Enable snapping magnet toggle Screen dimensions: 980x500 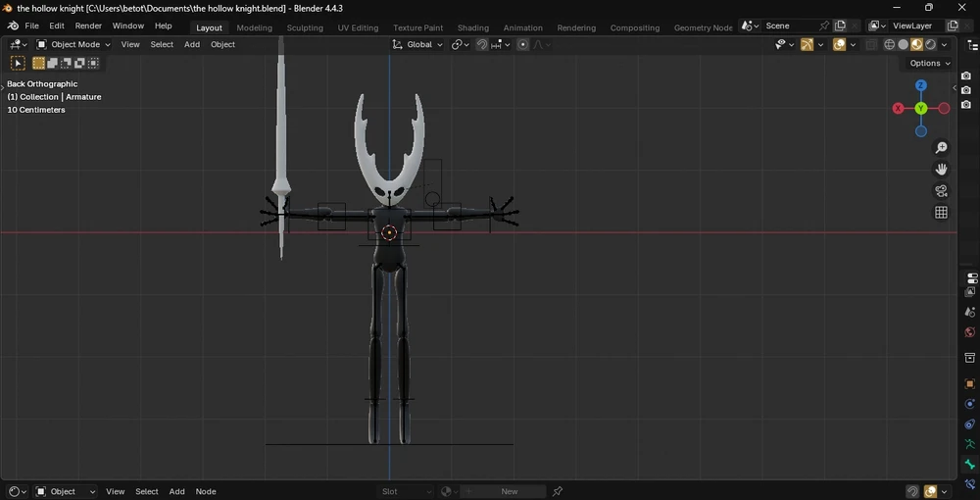482,44
